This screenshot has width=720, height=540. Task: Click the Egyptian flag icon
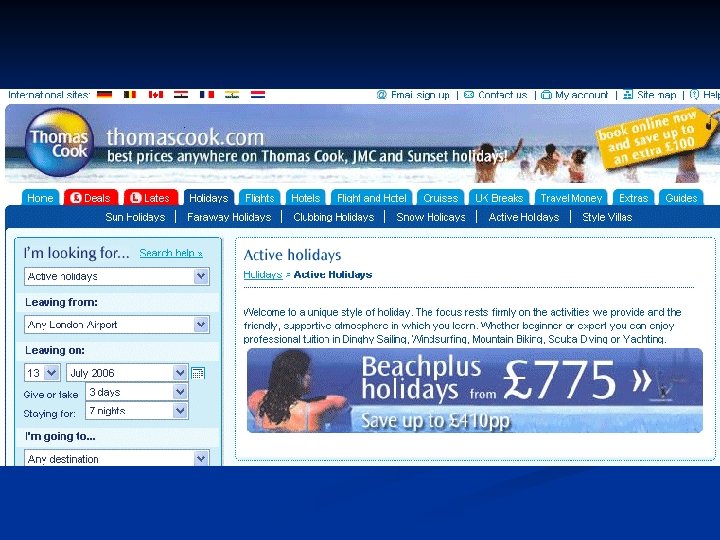pos(181,95)
